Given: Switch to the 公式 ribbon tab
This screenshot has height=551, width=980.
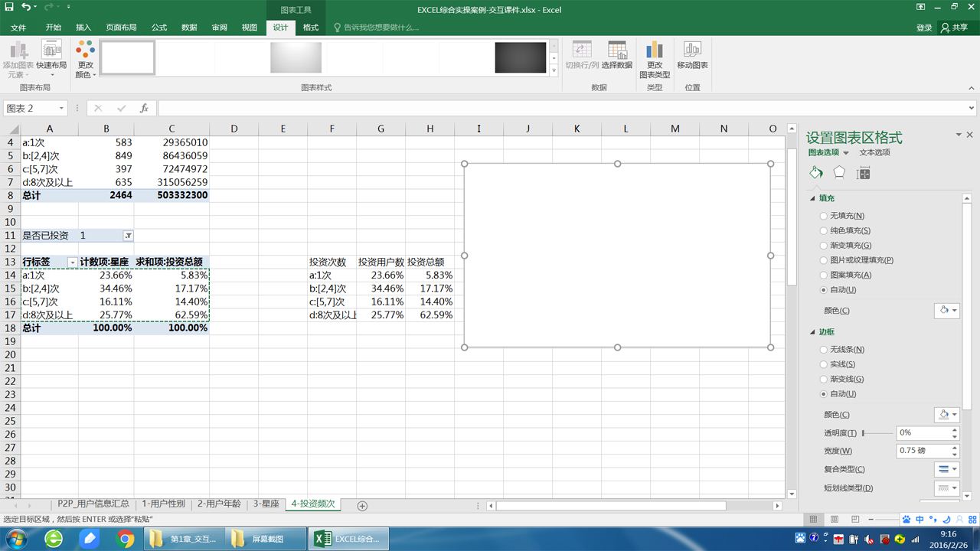Looking at the screenshot, I should click(159, 28).
